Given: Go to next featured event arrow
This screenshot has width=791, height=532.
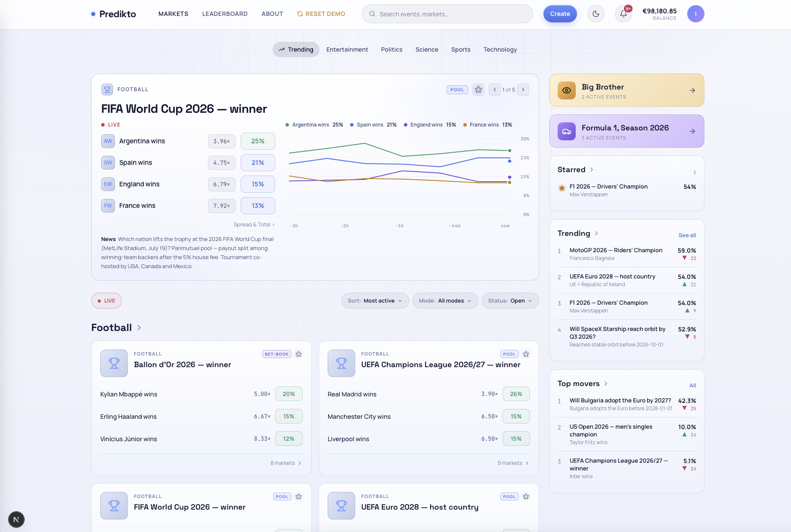Looking at the screenshot, I should [x=523, y=90].
